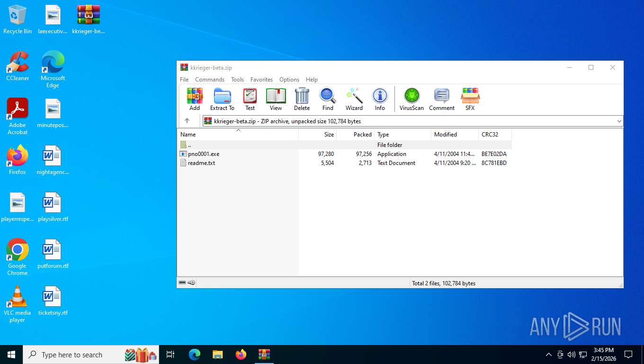The width and height of the screenshot is (644, 364).
Task: Open the Favorites menu
Action: 261,80
